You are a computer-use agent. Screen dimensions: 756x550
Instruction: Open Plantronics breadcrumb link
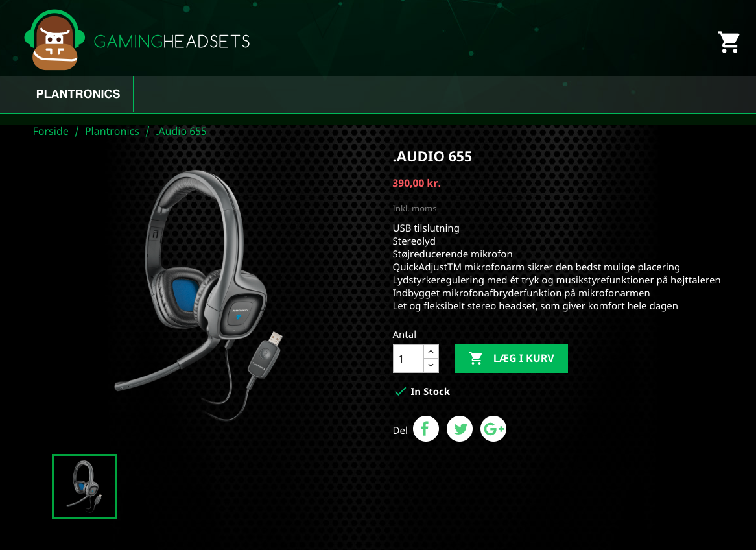click(112, 131)
